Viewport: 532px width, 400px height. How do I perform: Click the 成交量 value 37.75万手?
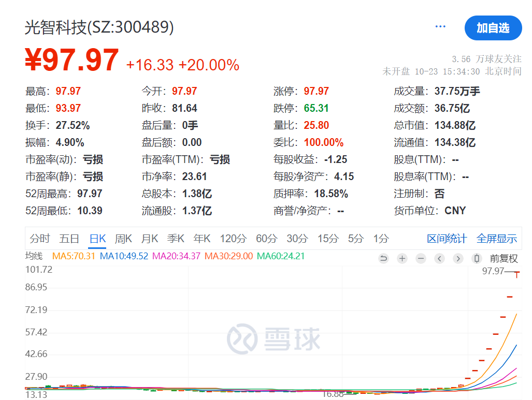[457, 91]
